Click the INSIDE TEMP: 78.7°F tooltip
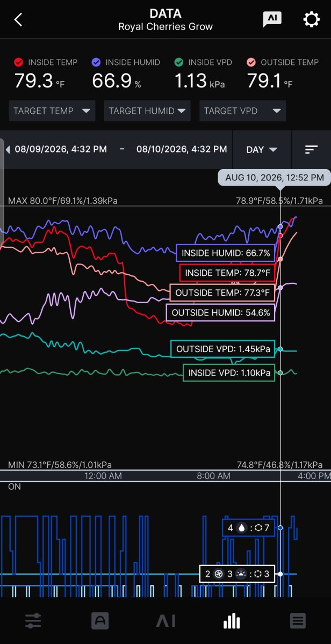The width and height of the screenshot is (331, 644). click(x=227, y=273)
